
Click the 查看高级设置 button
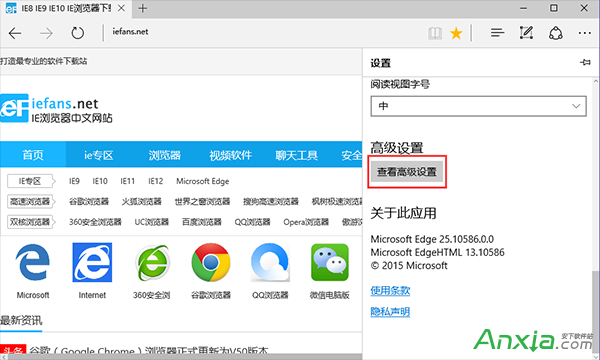click(407, 172)
